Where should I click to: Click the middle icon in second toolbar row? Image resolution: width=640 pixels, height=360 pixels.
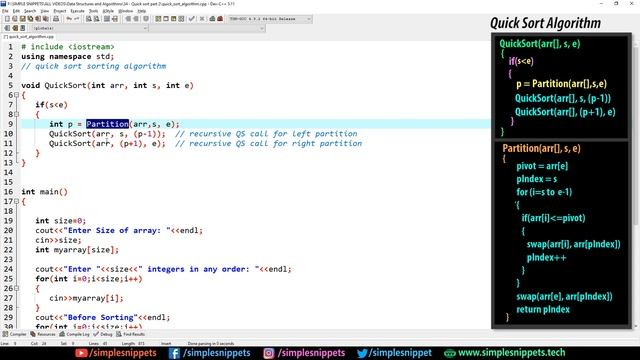click(x=15, y=28)
